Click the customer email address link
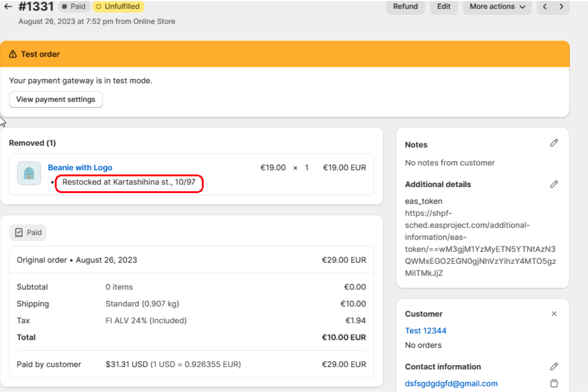This screenshot has width=588, height=392. (451, 383)
